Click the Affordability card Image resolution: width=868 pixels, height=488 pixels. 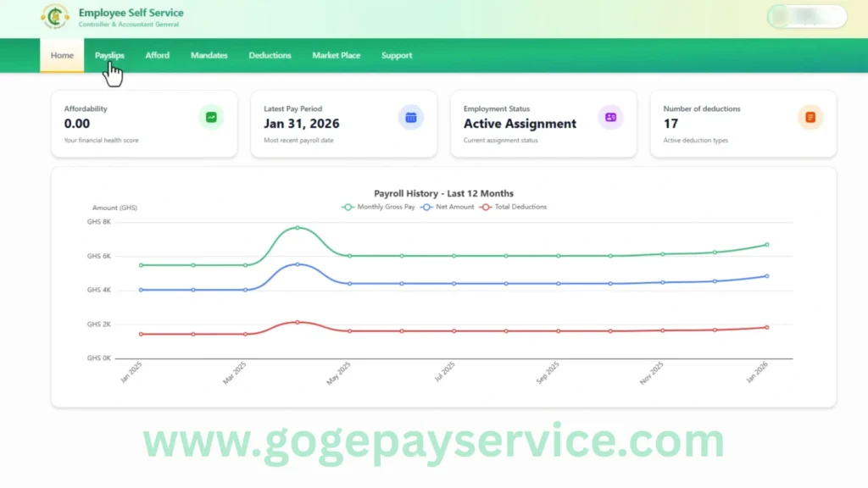(x=144, y=124)
